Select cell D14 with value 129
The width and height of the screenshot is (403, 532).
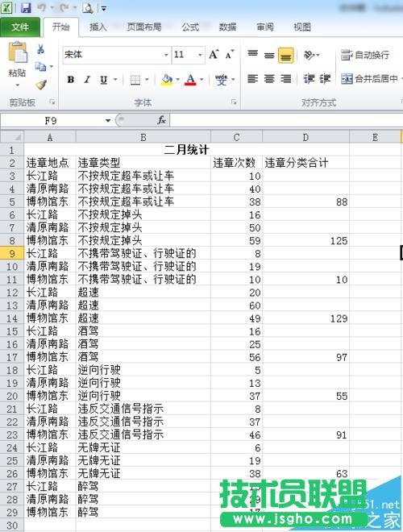(x=305, y=318)
